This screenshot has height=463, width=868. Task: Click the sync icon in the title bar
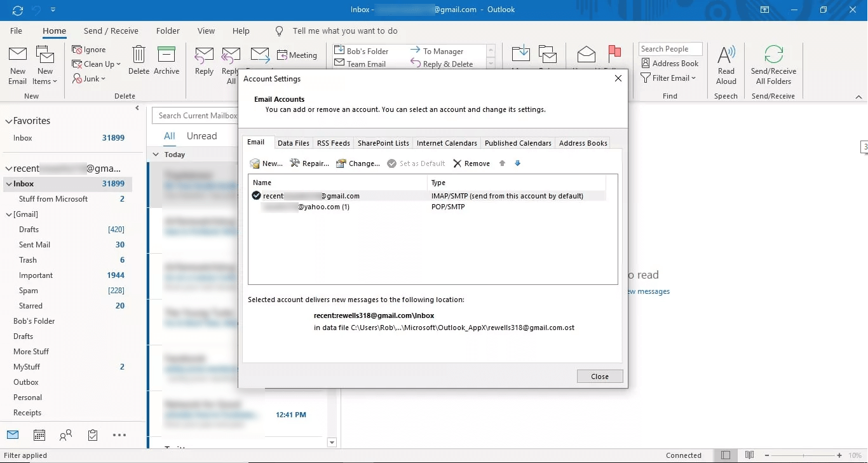[18, 10]
